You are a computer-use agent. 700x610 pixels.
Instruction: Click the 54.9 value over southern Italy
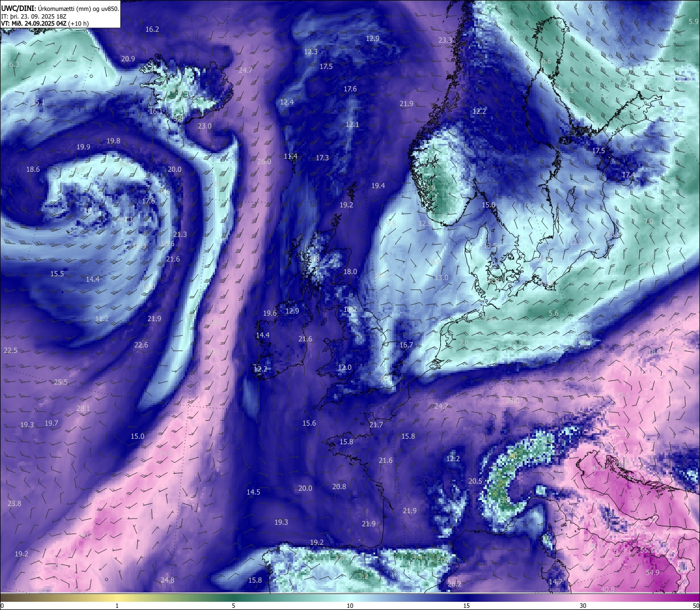[x=652, y=572]
